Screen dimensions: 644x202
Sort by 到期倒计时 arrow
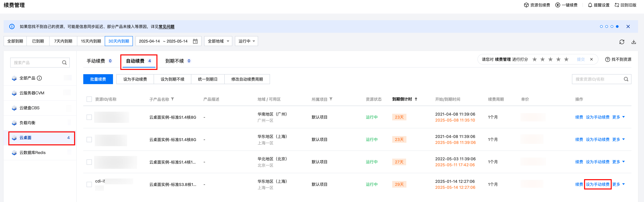416,99
